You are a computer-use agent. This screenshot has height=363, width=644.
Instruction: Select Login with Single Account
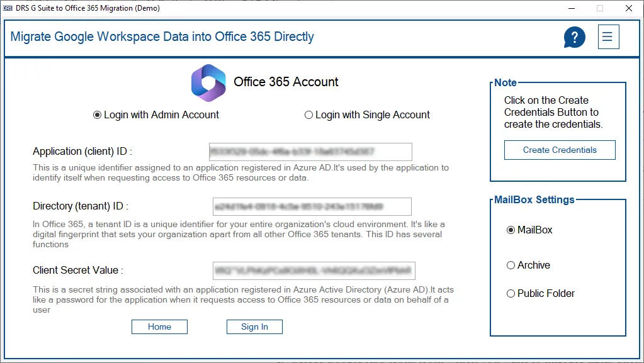[x=367, y=115]
